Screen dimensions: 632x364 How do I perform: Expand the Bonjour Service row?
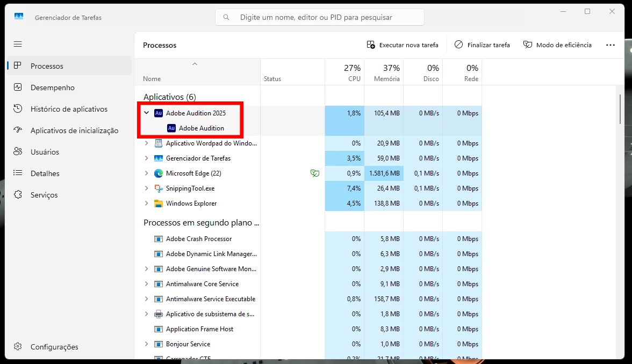point(147,344)
